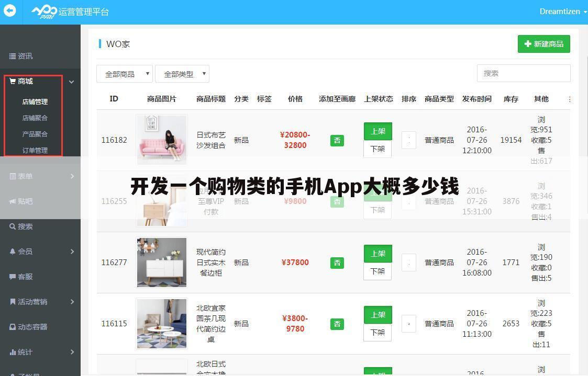Open the white sideboard product thumbnail
This screenshot has width=588, height=376.
162,262
